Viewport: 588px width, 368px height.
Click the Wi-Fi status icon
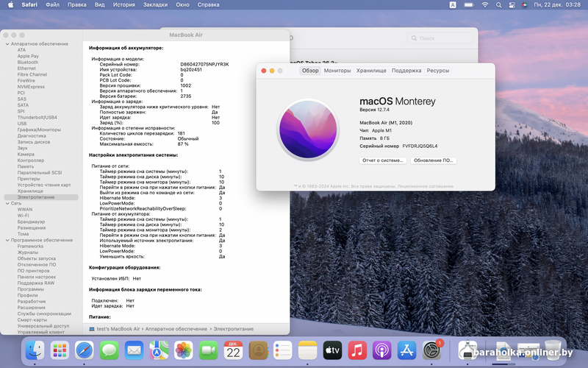485,4
